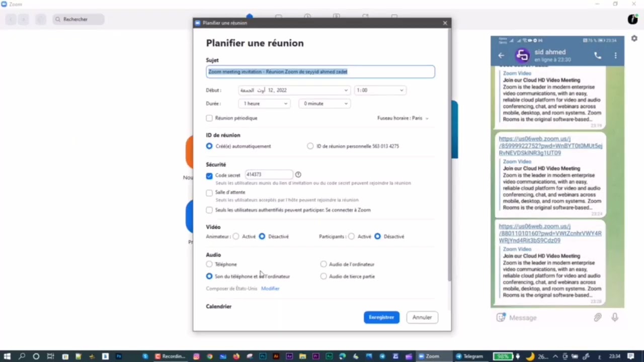Open the duration hours dropdown
Screen dimensions: 644x362
click(265, 104)
